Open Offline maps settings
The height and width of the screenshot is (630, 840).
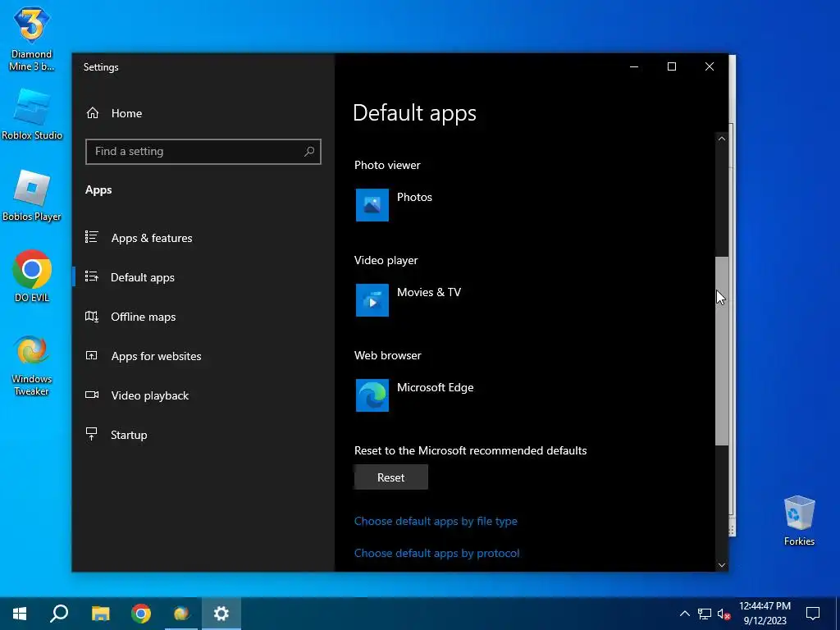143,317
